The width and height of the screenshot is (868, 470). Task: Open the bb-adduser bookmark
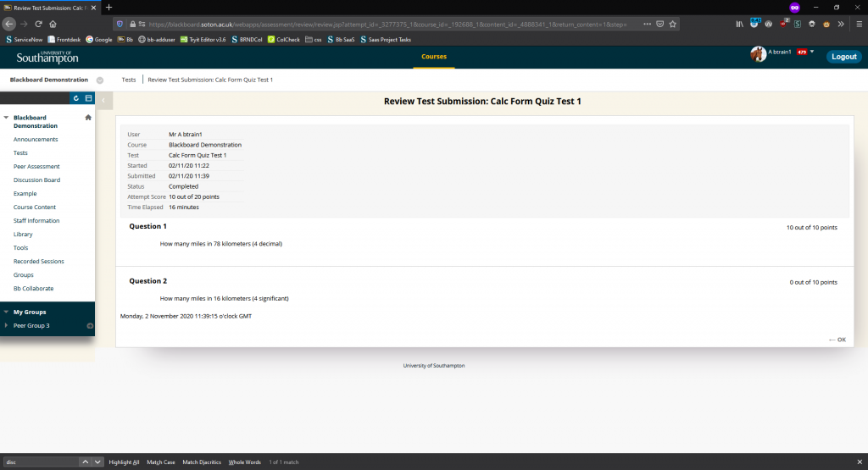click(157, 39)
